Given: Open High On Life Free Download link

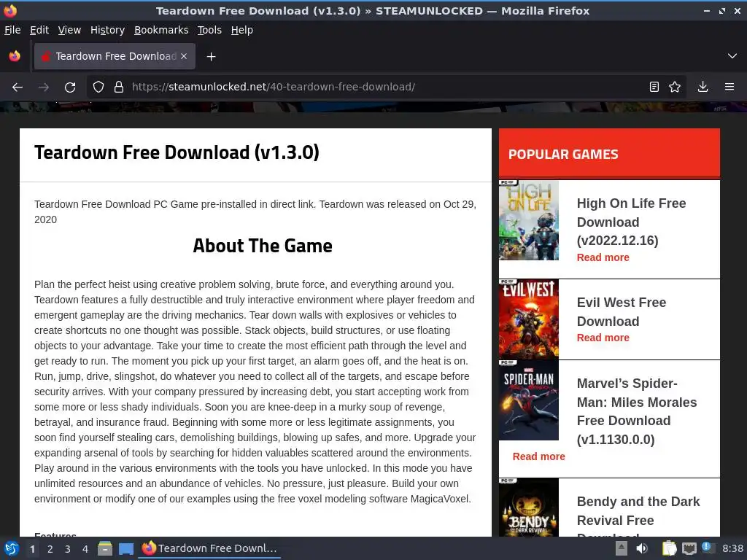Looking at the screenshot, I should pos(631,222).
